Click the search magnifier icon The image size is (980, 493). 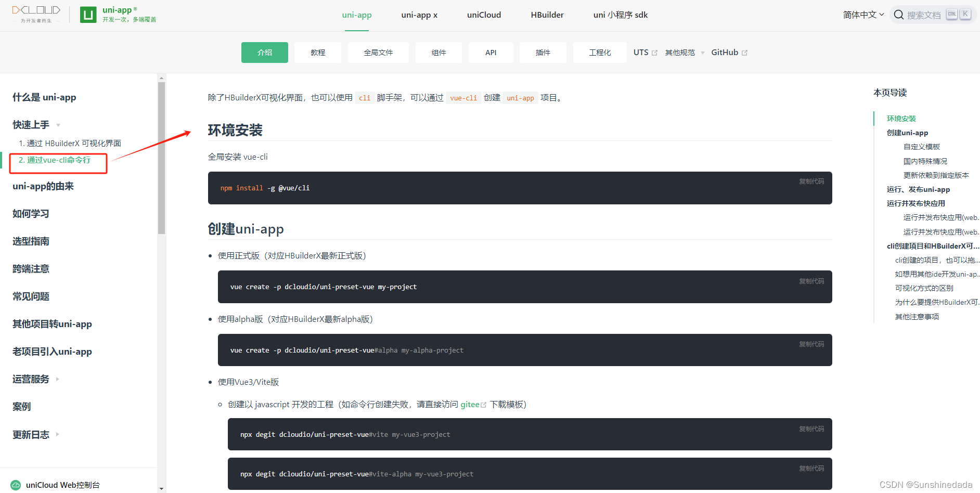[898, 15]
